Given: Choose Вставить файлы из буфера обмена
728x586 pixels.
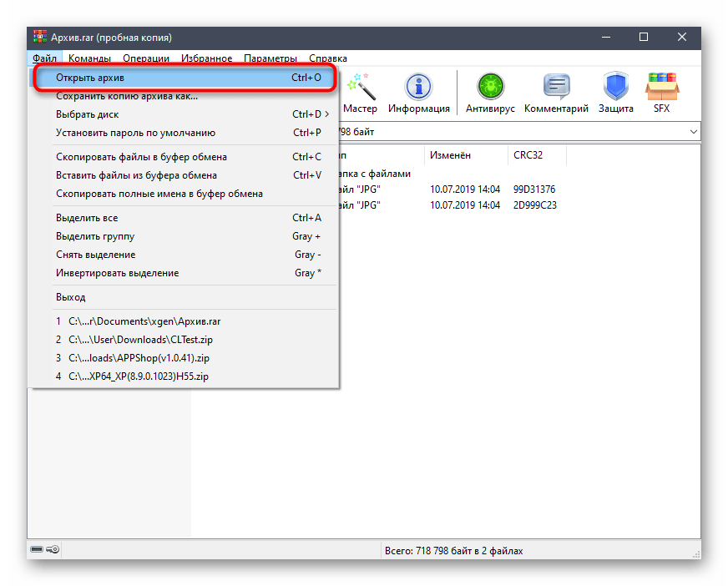Looking at the screenshot, I should click(184, 175).
